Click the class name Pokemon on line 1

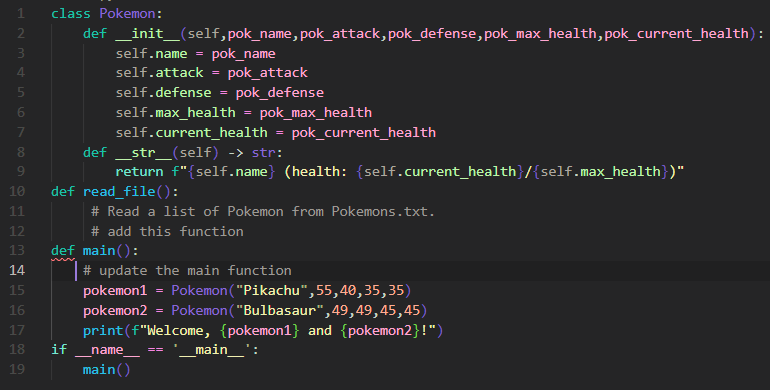point(127,14)
